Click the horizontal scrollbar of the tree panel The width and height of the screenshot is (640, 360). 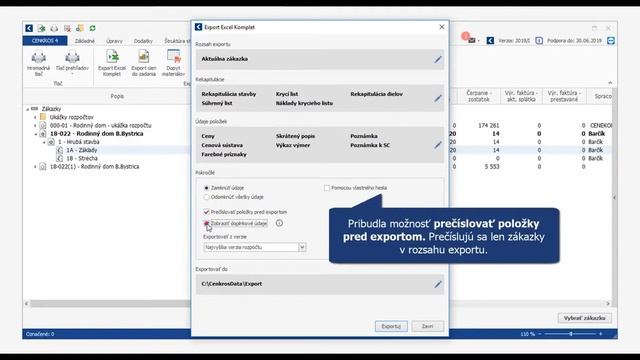click(x=110, y=304)
